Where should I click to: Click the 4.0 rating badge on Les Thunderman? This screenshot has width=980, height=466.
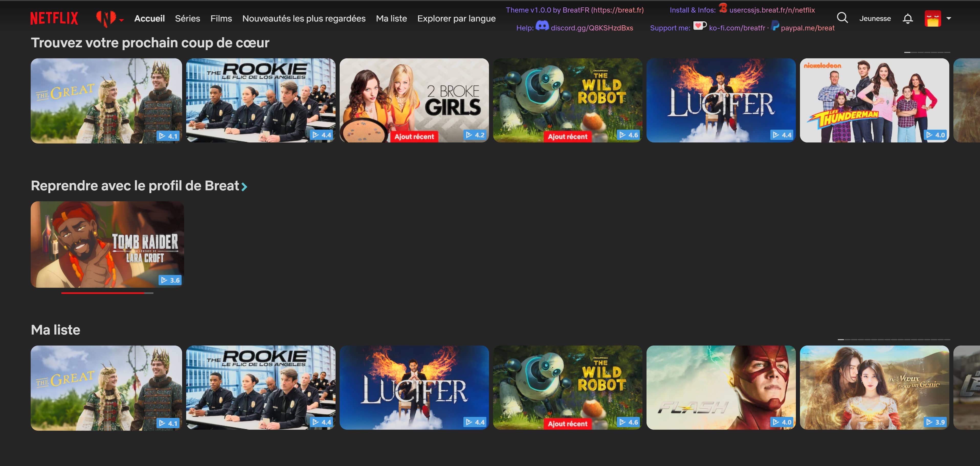coord(936,135)
